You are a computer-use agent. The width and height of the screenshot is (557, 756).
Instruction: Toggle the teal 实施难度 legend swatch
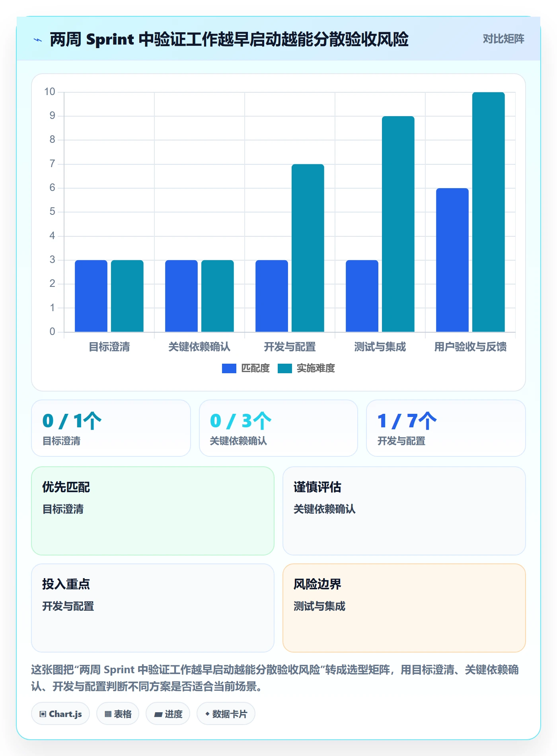285,368
